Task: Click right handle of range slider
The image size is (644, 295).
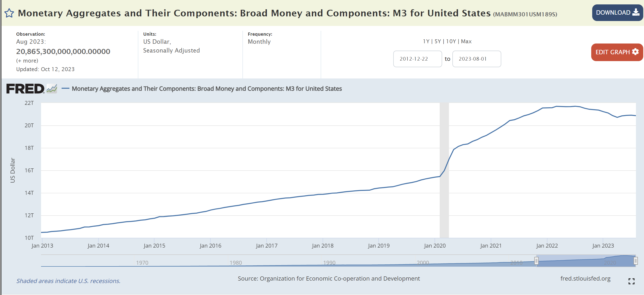Action: pos(635,261)
